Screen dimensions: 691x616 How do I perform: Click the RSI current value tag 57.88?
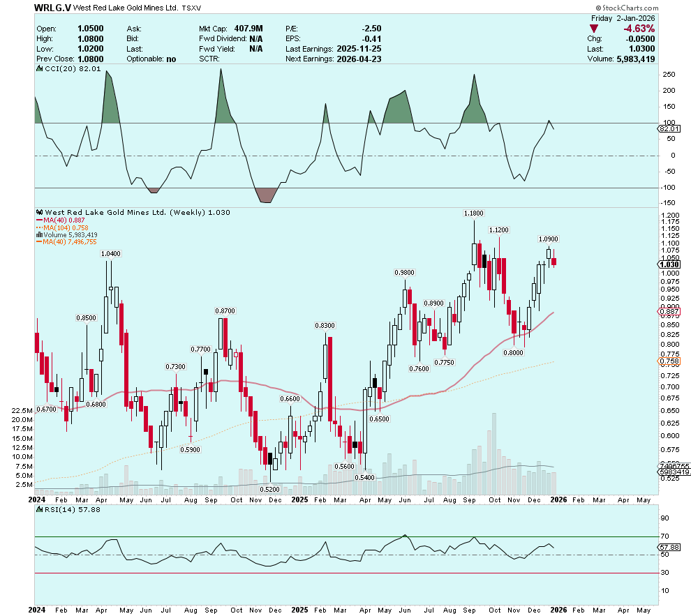tap(669, 548)
